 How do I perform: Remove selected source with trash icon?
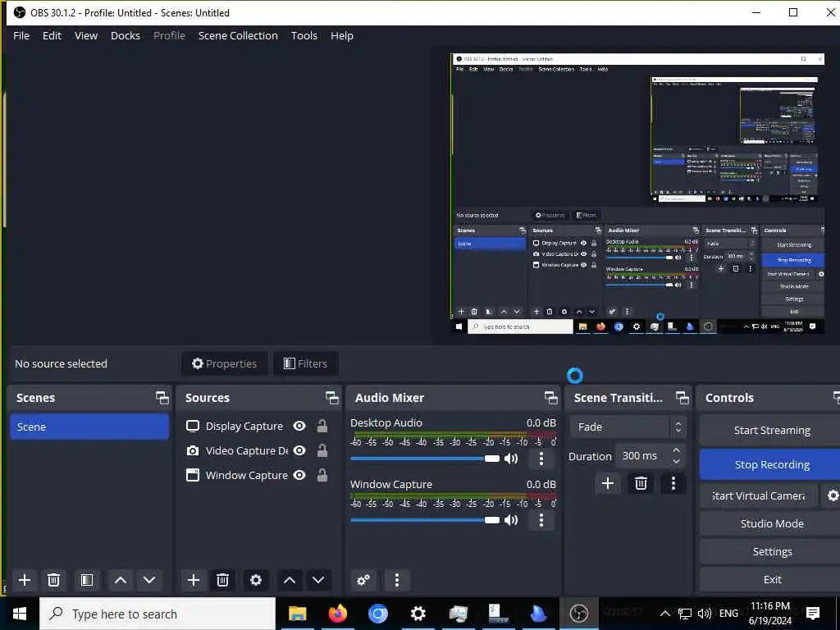tap(222, 580)
